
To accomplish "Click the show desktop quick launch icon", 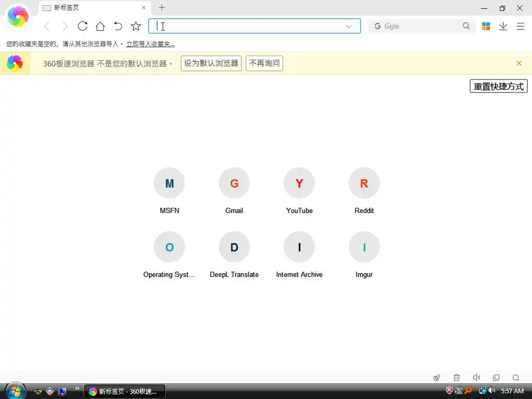I will (x=62, y=392).
